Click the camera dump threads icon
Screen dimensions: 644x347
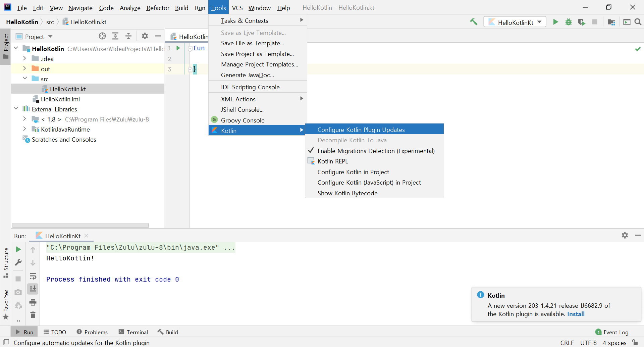(18, 292)
